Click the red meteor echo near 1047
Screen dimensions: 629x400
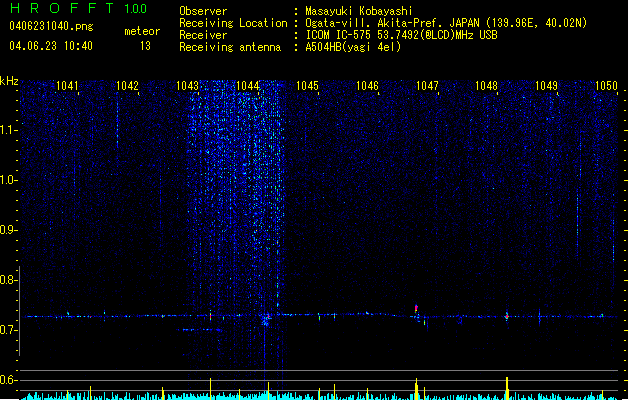coord(416,309)
